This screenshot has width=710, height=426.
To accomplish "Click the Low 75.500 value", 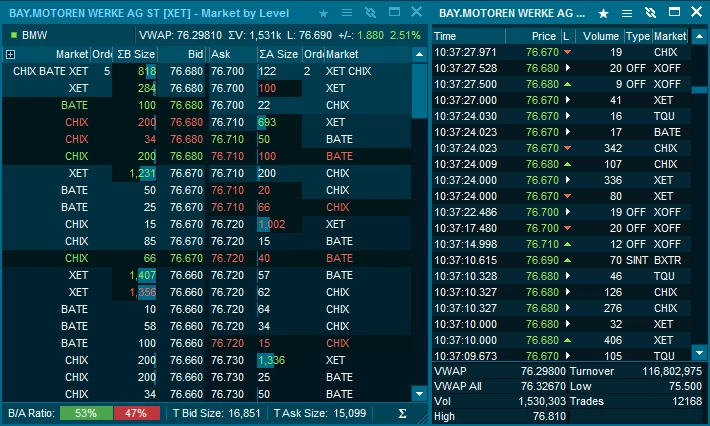I will click(x=685, y=386).
